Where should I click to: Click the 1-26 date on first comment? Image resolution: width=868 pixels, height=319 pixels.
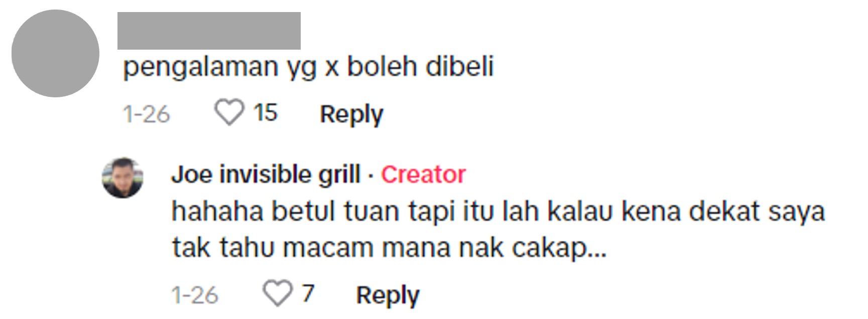tap(147, 114)
